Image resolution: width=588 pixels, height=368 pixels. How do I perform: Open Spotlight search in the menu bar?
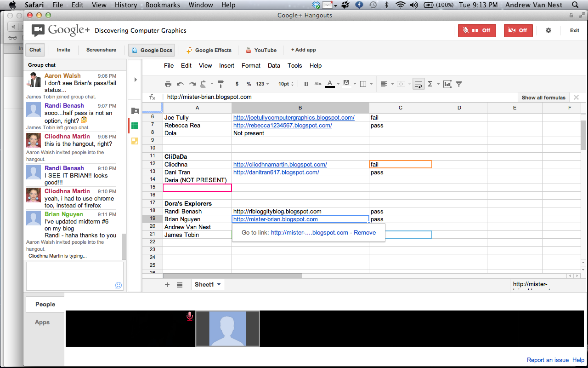click(x=575, y=5)
